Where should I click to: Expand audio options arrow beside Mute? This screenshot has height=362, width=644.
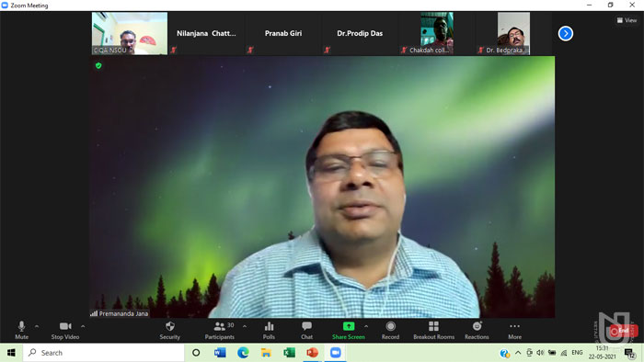(37, 326)
